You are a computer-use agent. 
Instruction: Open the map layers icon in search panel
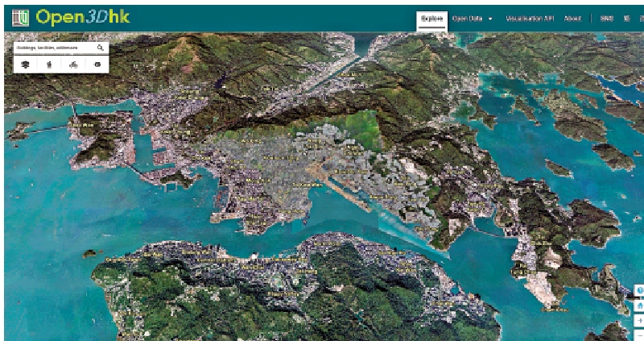click(x=26, y=64)
